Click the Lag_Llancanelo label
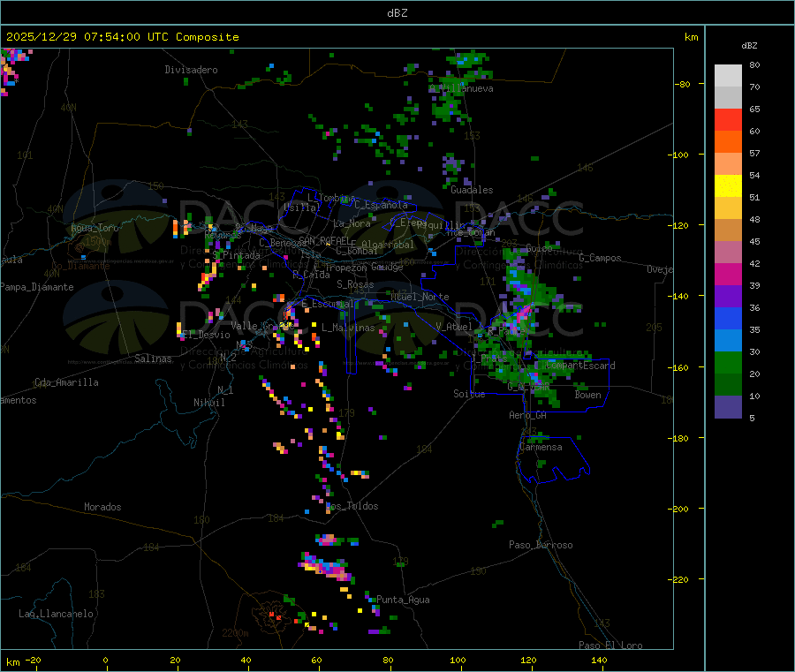The height and width of the screenshot is (672, 795). click(x=57, y=613)
